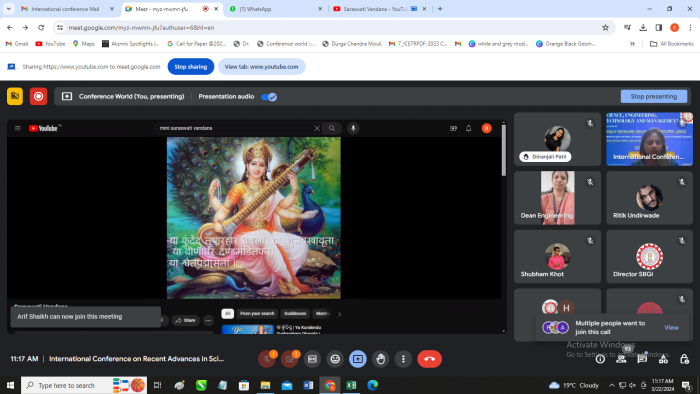Open more options three-dot menu
This screenshot has width=700, height=394.
[403, 359]
